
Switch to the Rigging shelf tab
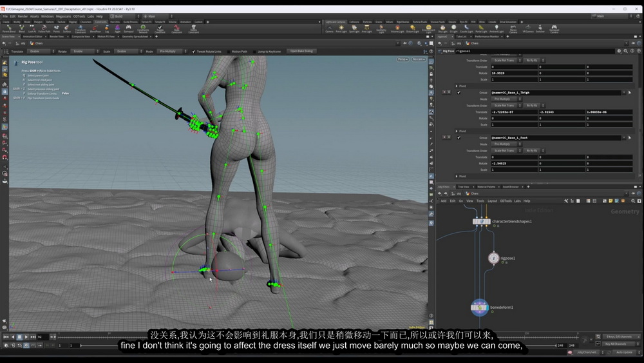73,22
